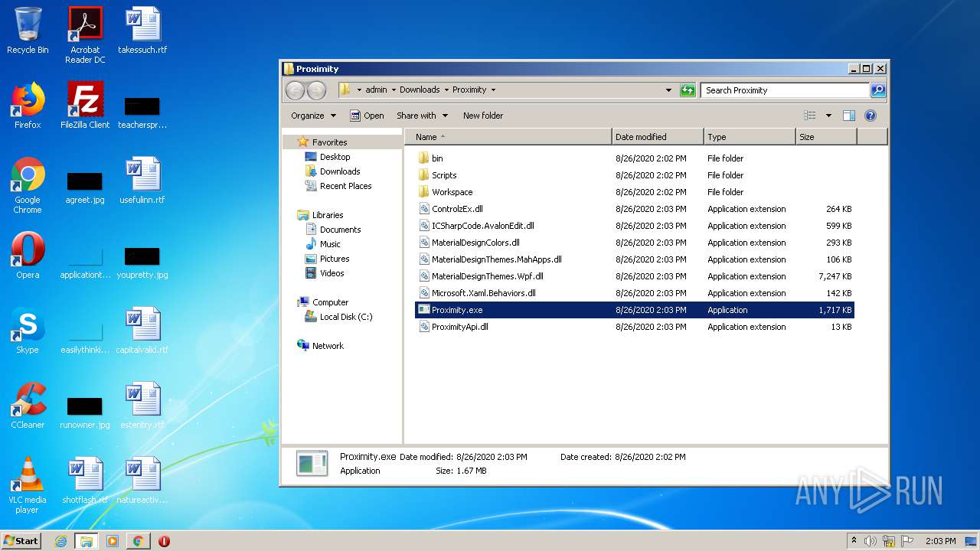The width and height of the screenshot is (980, 551).
Task: Select the Proximity.exe file
Action: pyautogui.click(x=634, y=310)
